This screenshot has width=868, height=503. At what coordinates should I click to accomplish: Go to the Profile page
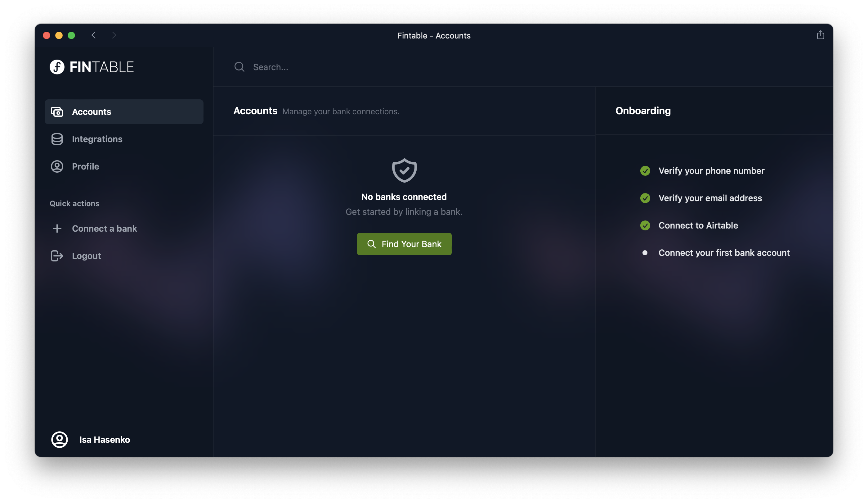point(124,166)
